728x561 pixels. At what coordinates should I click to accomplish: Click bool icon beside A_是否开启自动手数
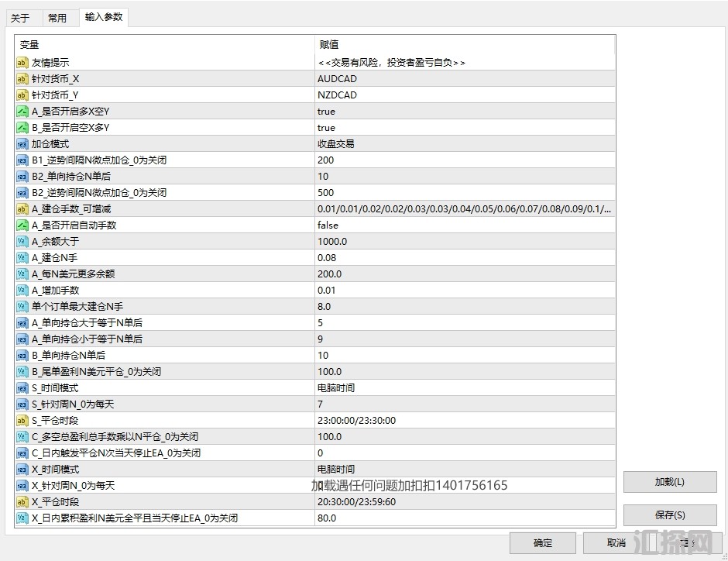point(22,225)
